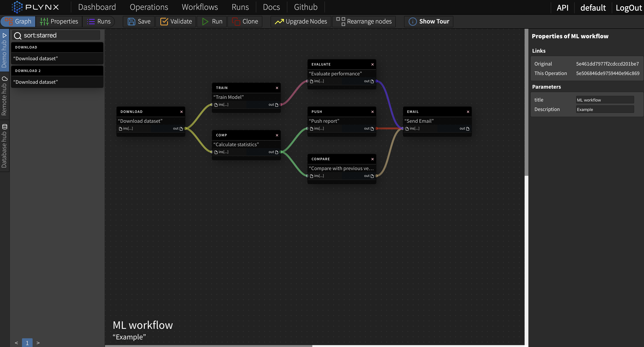
Task: Click the PLYNX logo icon
Action: [x=17, y=7]
